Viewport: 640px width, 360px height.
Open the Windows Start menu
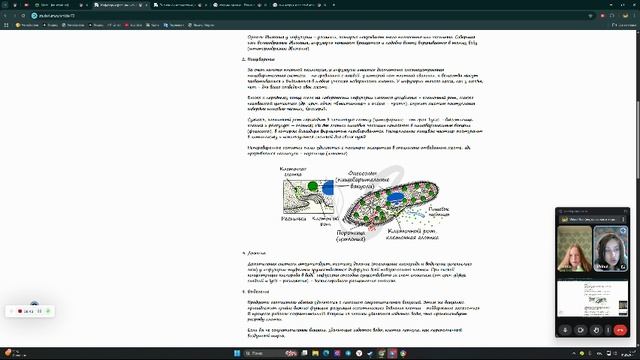237,353
